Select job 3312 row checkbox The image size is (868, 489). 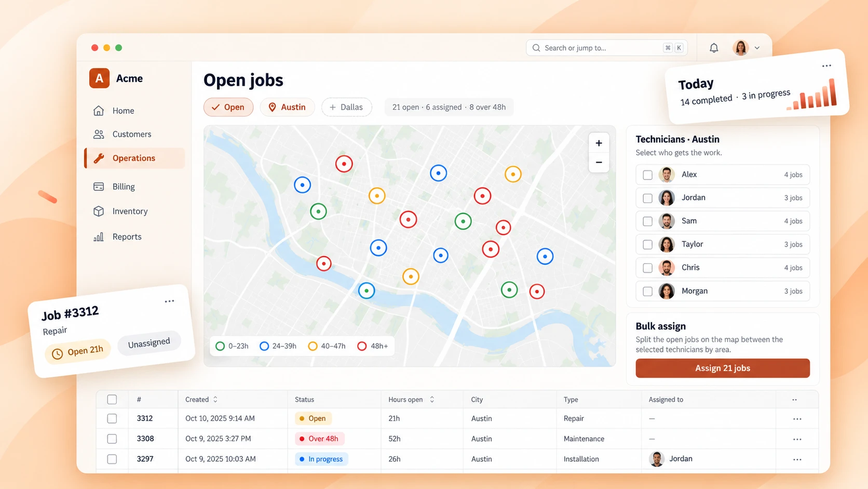[x=112, y=418]
